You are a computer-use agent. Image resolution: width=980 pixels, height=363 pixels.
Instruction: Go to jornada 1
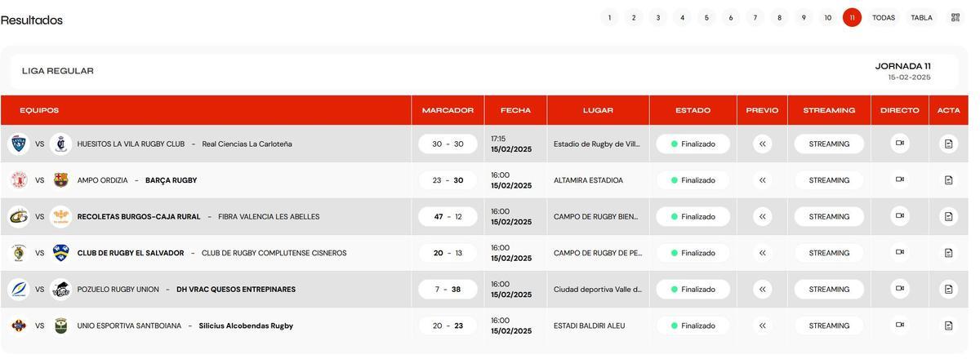coord(609,17)
